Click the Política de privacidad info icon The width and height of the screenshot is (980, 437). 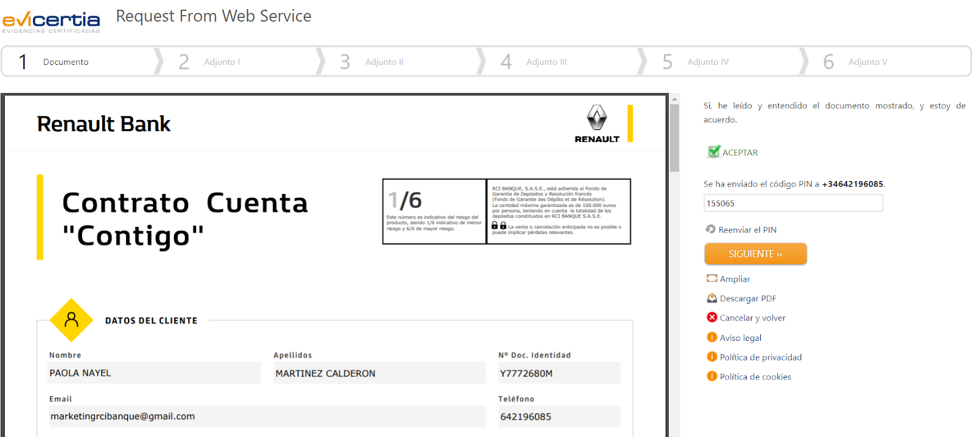click(712, 357)
